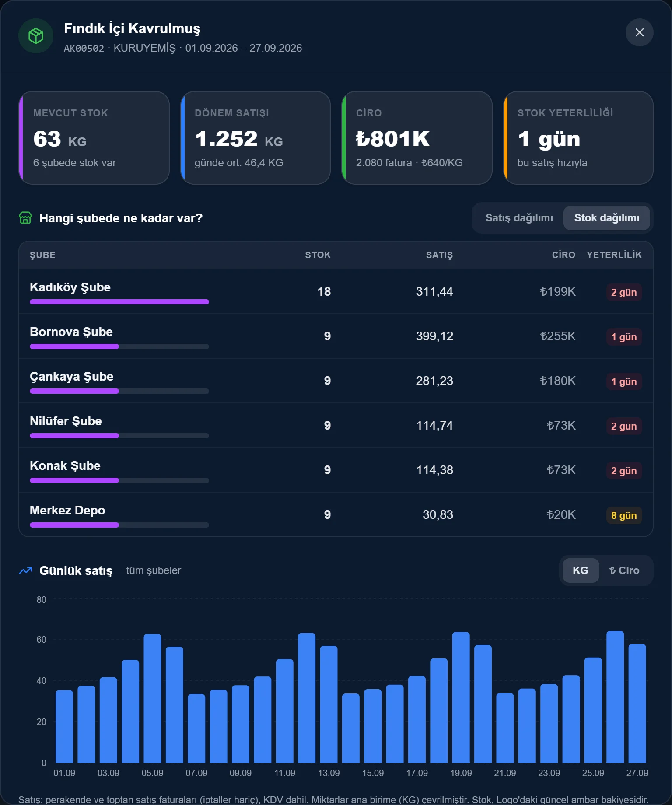Click Çankaya's sales value 281,23
The height and width of the screenshot is (805, 672).
click(x=434, y=381)
